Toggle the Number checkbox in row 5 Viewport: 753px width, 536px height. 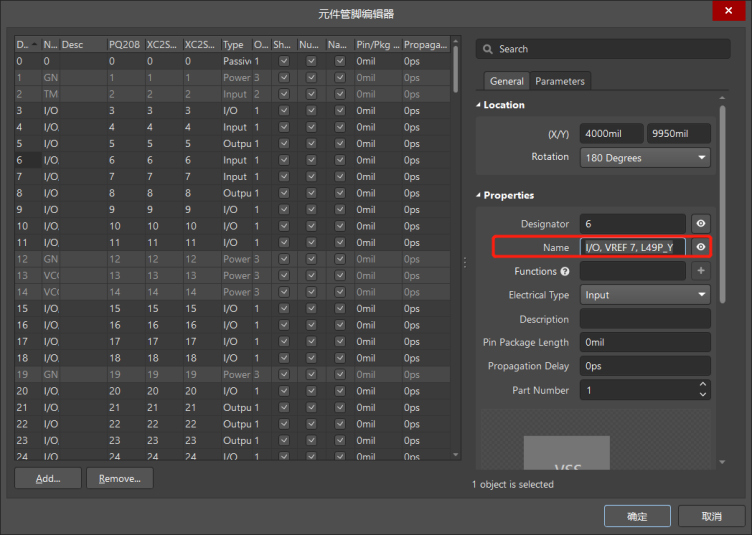click(x=311, y=144)
